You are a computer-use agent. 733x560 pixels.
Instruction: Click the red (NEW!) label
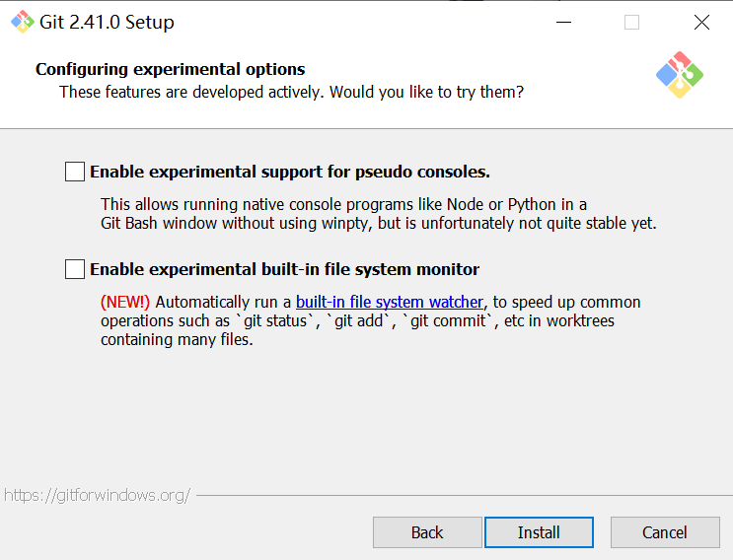pos(125,303)
